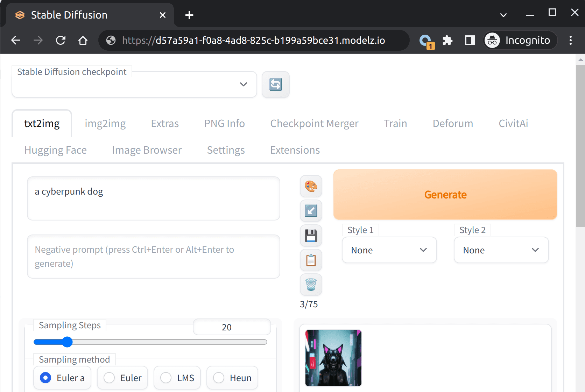Viewport: 585px width, 392px height.
Task: Click the Negative prompt text box
Action: click(154, 257)
